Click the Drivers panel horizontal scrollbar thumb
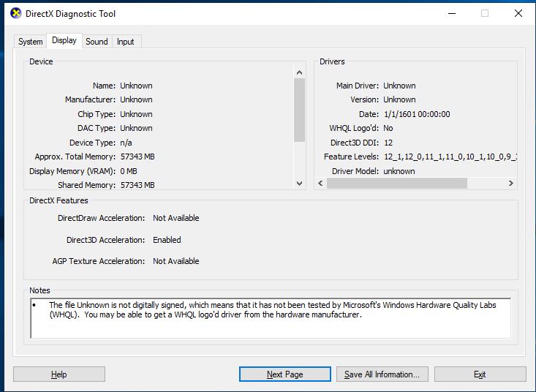Screen dimensions: 536x392 [x=397, y=183]
